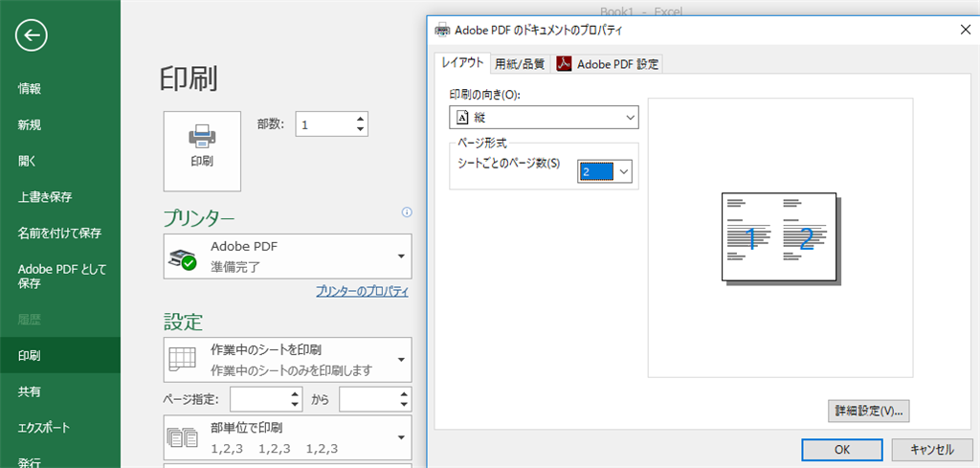Switch to the 用紙/品質 tab
This screenshot has width=980, height=468.
pyautogui.click(x=520, y=64)
